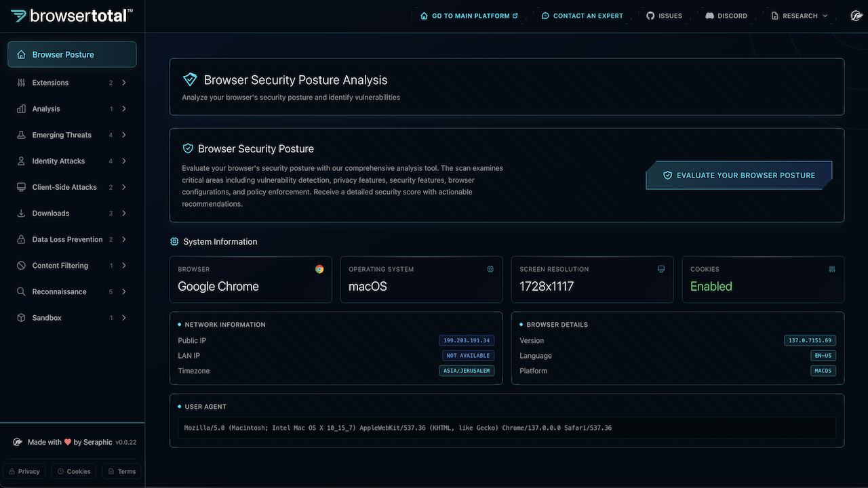Click the Seraphic icon at top right
Viewport: 868px width, 488px height.
[x=856, y=16]
